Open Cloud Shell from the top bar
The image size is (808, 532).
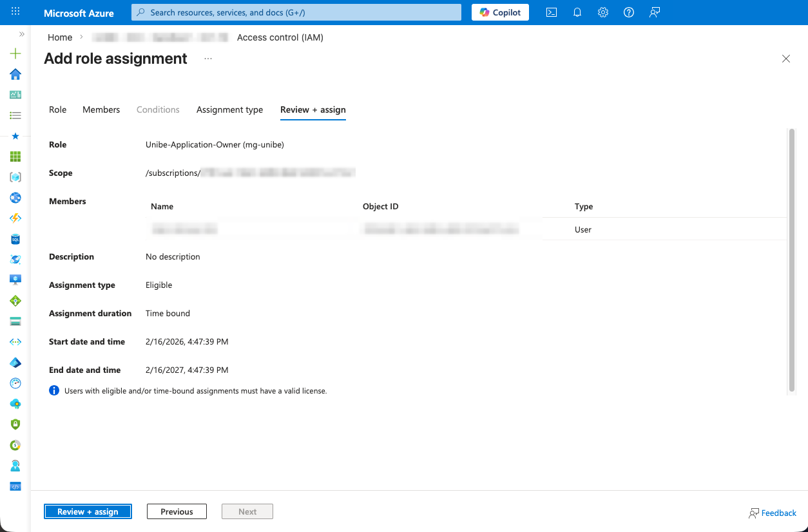552,12
